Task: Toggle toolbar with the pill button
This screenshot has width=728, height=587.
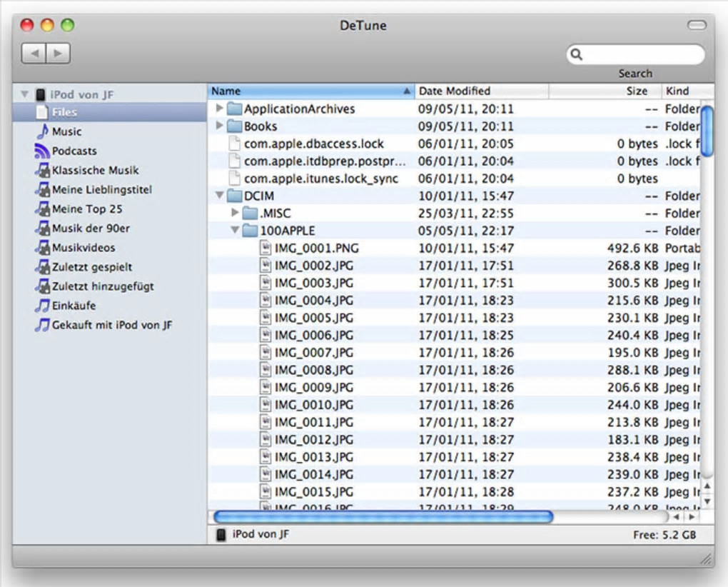Action: tap(697, 25)
